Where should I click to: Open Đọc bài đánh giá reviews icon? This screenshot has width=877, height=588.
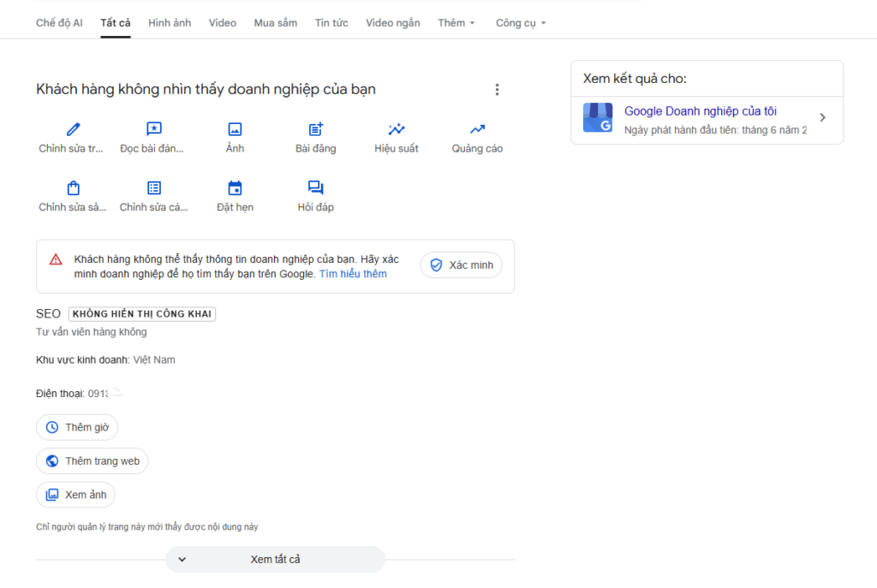click(x=153, y=129)
